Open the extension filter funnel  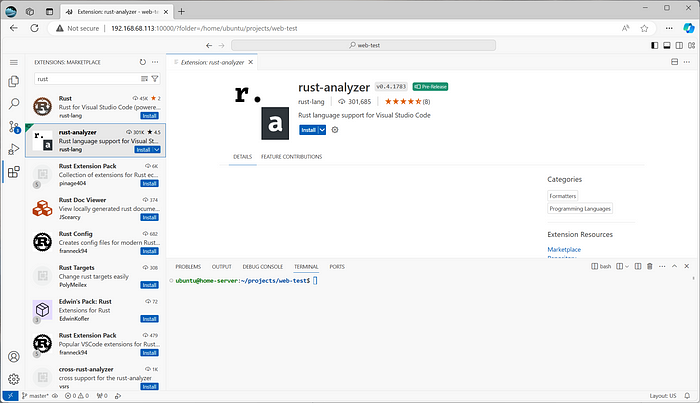coord(155,79)
